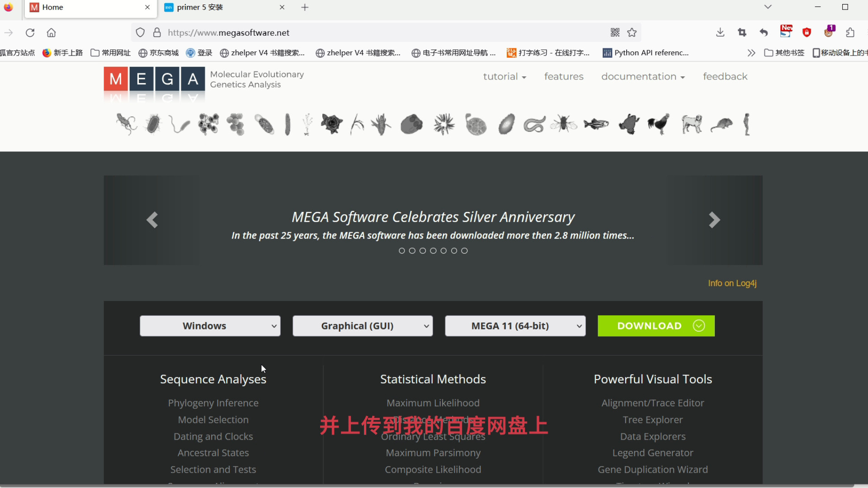Select the fourth carousel dot indicator
This screenshot has height=488, width=868.
433,251
